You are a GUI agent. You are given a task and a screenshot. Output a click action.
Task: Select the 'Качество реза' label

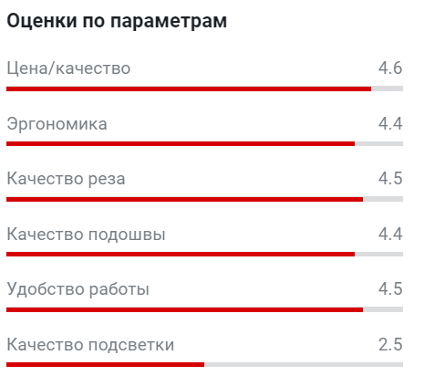66,179
